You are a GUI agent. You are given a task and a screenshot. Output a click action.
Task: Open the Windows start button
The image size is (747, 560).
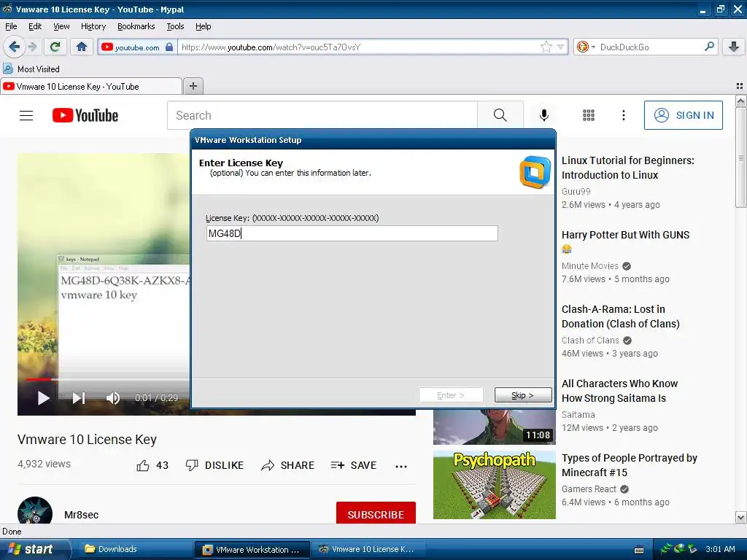pyautogui.click(x=34, y=549)
